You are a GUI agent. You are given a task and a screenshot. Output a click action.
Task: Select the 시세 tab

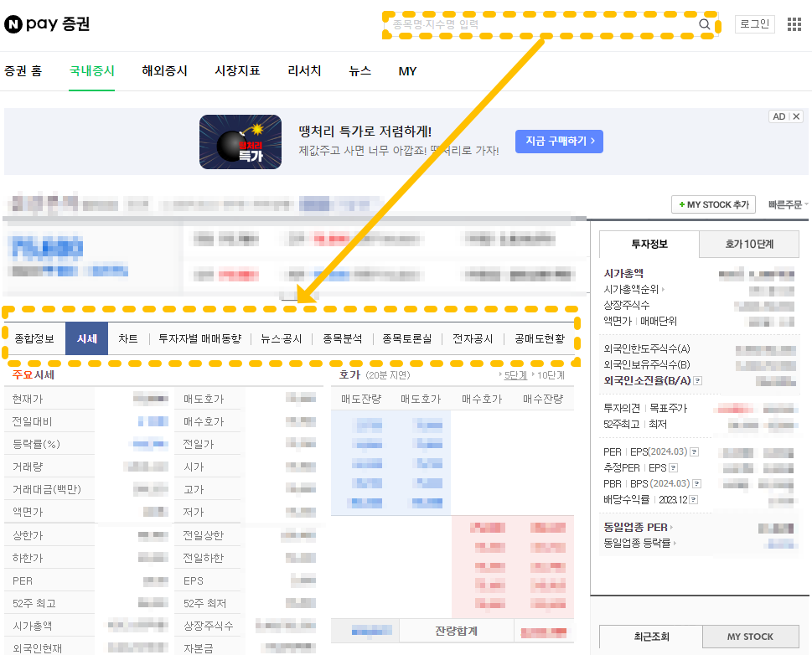click(x=86, y=338)
